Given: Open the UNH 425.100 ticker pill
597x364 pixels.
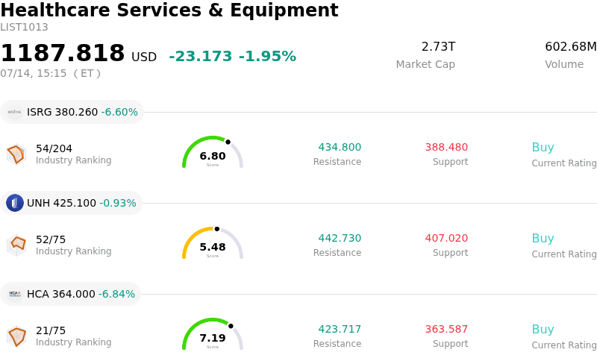Looking at the screenshot, I should (x=71, y=203).
